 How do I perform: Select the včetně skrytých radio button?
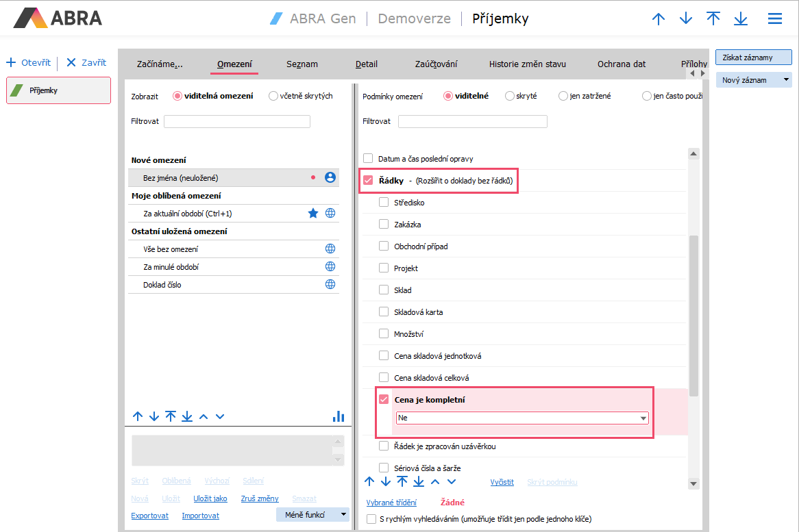click(x=273, y=97)
